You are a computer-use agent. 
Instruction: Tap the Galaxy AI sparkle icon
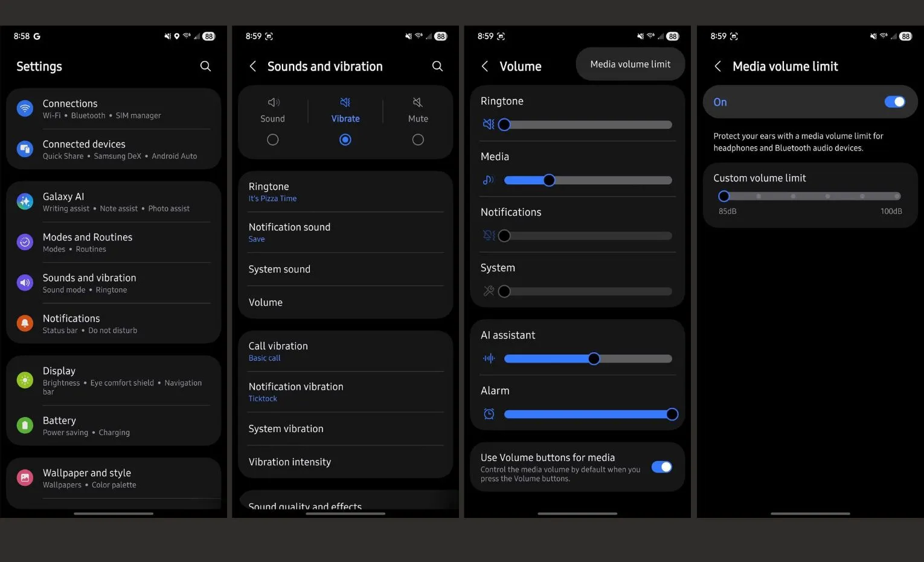point(25,202)
